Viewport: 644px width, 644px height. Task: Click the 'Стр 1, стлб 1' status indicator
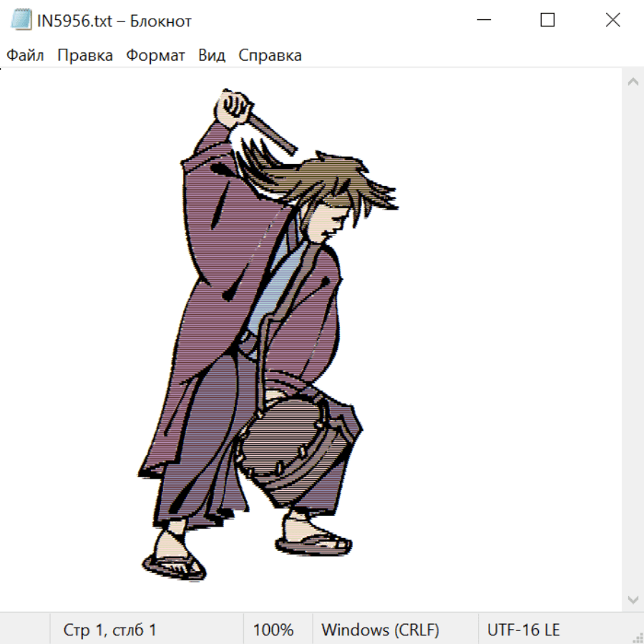click(110, 630)
